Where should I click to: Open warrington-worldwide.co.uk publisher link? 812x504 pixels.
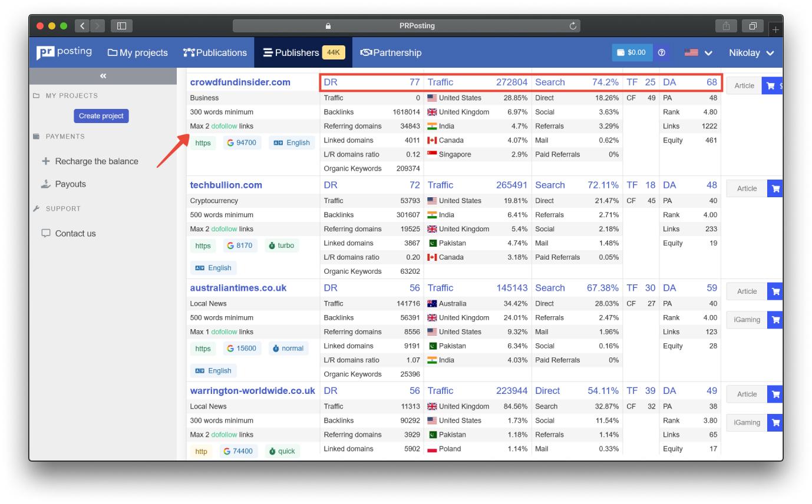(x=253, y=390)
